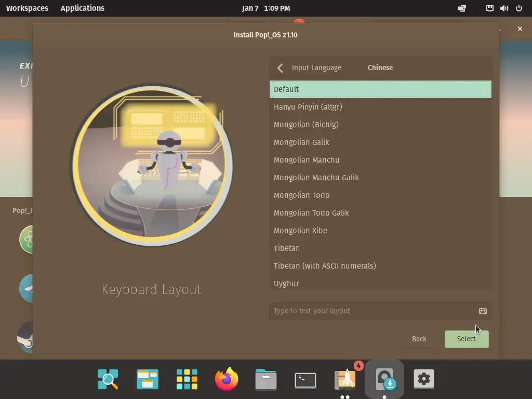532x399 pixels.
Task: Adjust volume from top bar icon
Action: point(504,8)
